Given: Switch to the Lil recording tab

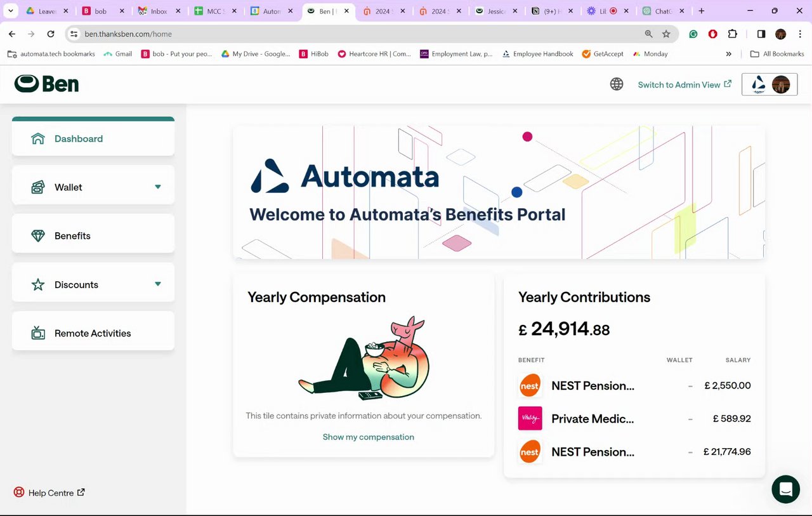Looking at the screenshot, I should [608, 11].
